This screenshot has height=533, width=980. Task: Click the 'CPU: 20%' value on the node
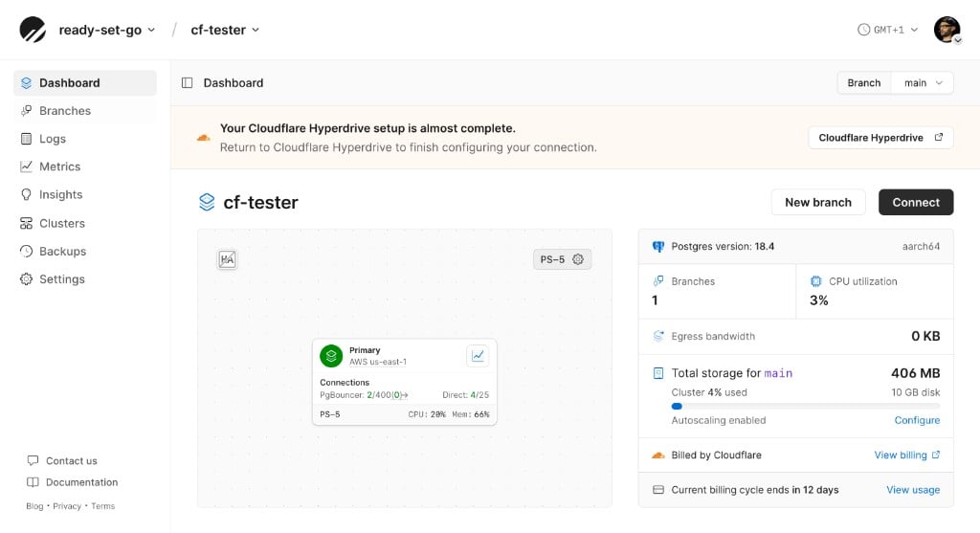tap(427, 414)
